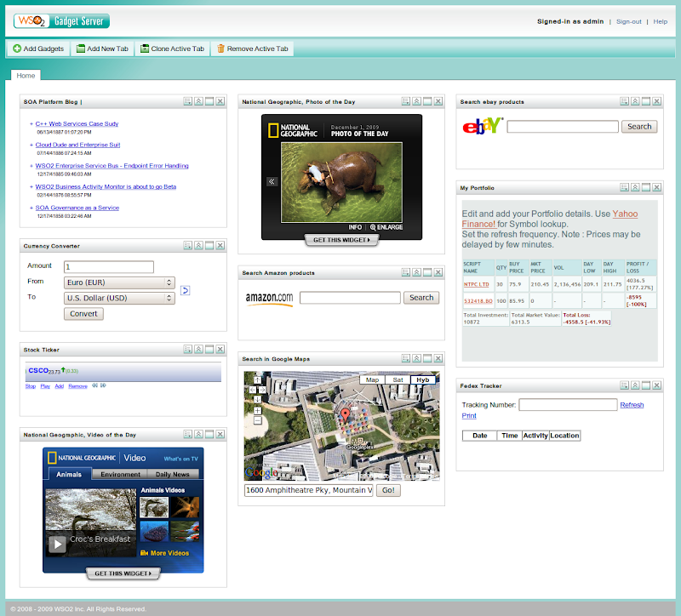Click Stop link in Stock Ticker

(x=31, y=386)
